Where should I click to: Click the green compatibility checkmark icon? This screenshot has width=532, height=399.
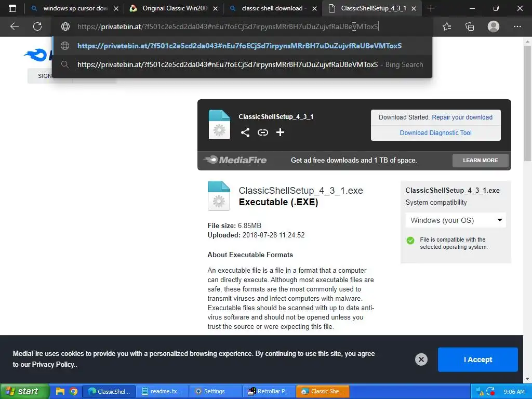pos(410,241)
